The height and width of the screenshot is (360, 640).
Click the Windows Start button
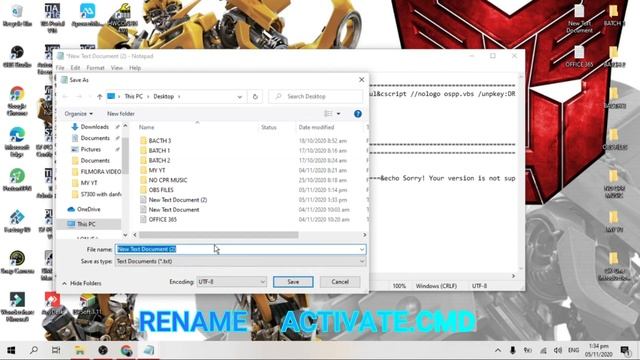pos(11,350)
